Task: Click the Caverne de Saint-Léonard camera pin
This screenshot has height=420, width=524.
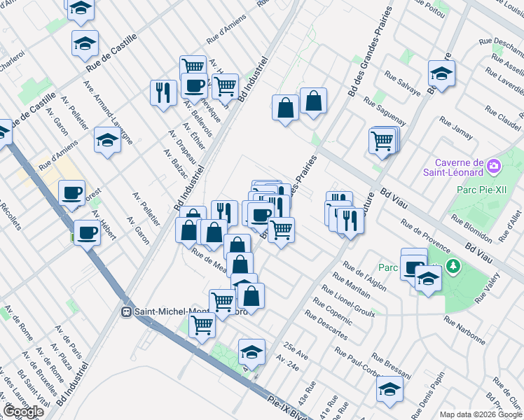Action: pyautogui.click(x=493, y=166)
